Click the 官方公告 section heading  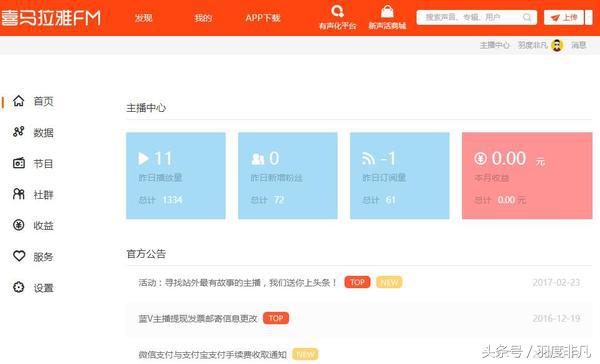tap(146, 254)
